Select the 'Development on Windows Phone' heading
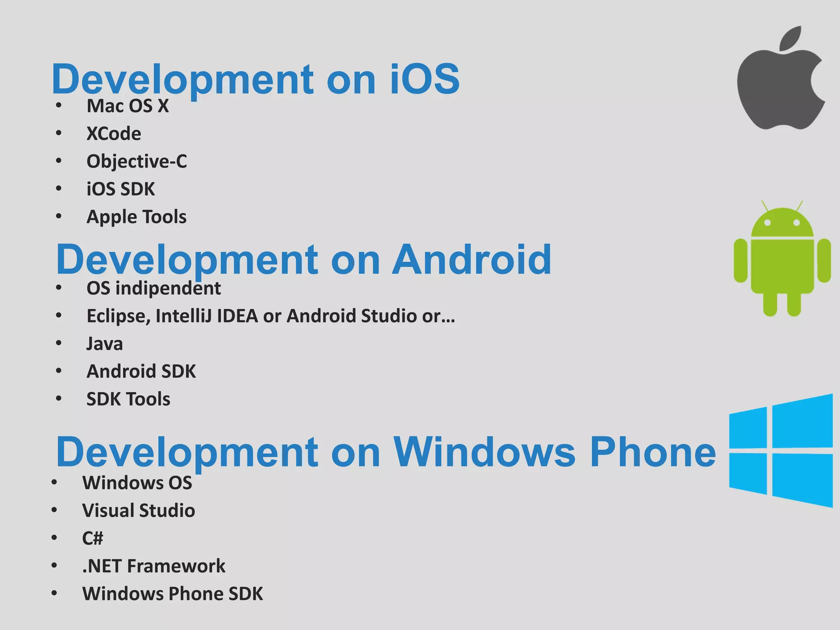Screen dimensions: 840x630 [x=386, y=452]
